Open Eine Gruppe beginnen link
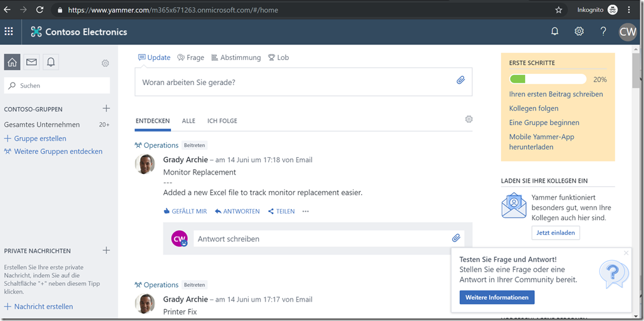 tap(544, 123)
